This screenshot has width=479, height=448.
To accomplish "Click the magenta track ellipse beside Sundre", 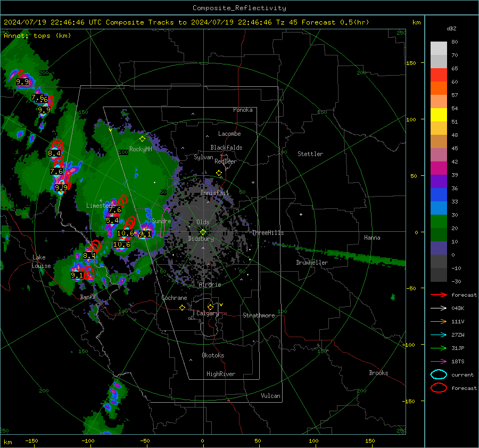I will (x=165, y=222).
